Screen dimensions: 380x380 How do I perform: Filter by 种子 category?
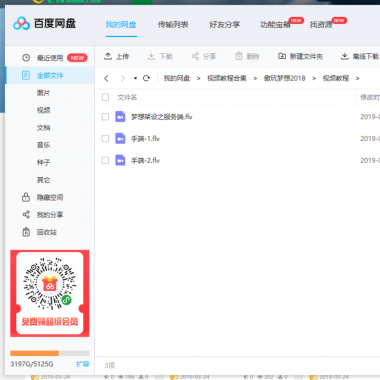point(43,163)
